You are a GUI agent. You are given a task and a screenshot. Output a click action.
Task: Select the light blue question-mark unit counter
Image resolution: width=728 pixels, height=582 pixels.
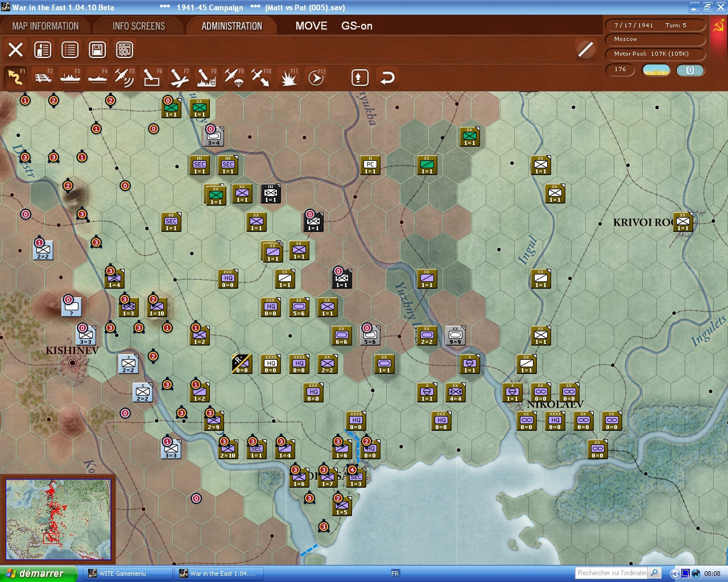coord(71,307)
